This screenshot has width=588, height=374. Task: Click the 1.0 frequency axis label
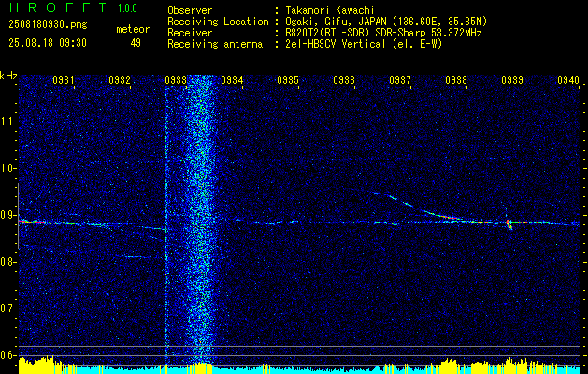(7, 168)
